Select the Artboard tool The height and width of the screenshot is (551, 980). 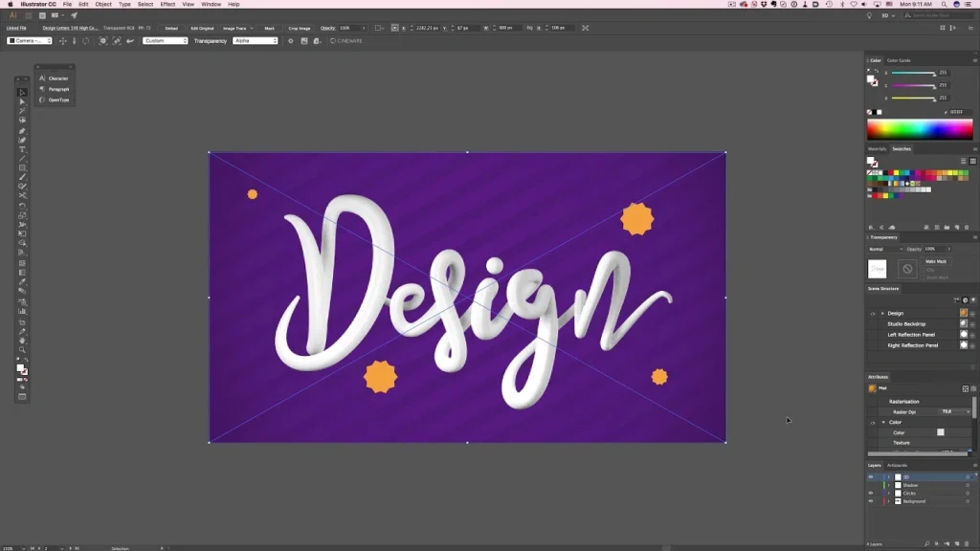22,322
